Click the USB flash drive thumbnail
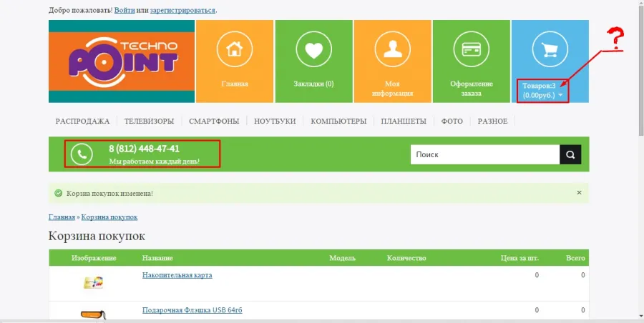644x323 pixels. (93, 315)
